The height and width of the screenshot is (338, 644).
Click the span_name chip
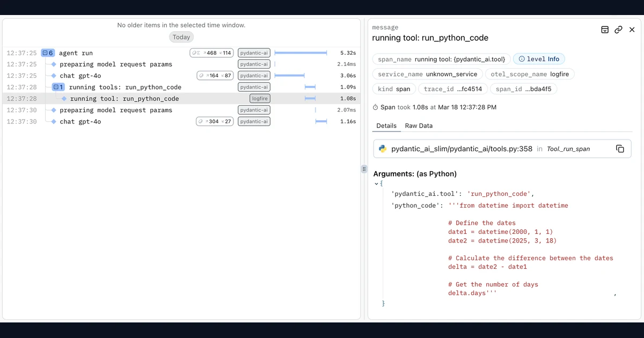tap(441, 59)
